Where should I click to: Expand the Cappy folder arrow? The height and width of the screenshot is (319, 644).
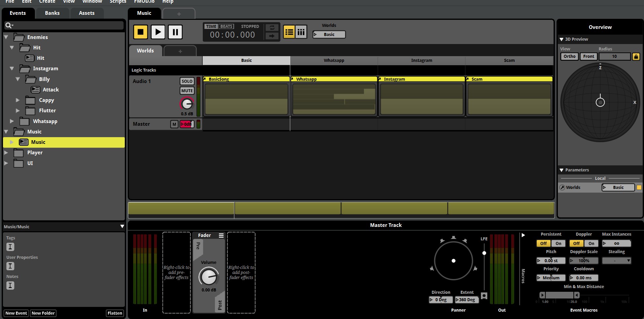[x=18, y=100]
